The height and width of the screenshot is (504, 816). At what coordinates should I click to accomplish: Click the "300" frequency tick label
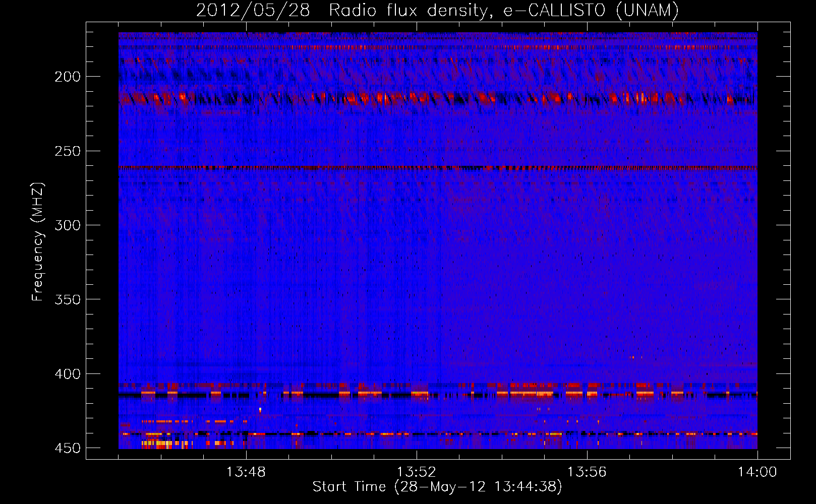[67, 225]
